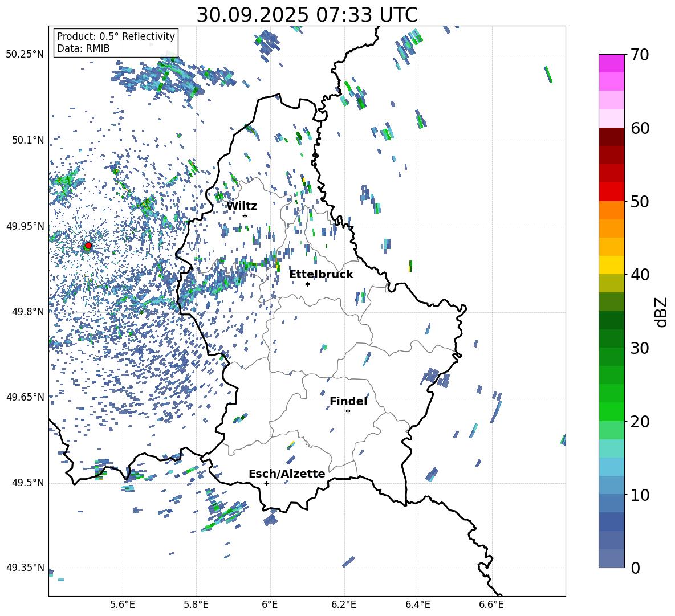
Task: Pick the dark maroon swatch below 60
Action: (x=612, y=137)
